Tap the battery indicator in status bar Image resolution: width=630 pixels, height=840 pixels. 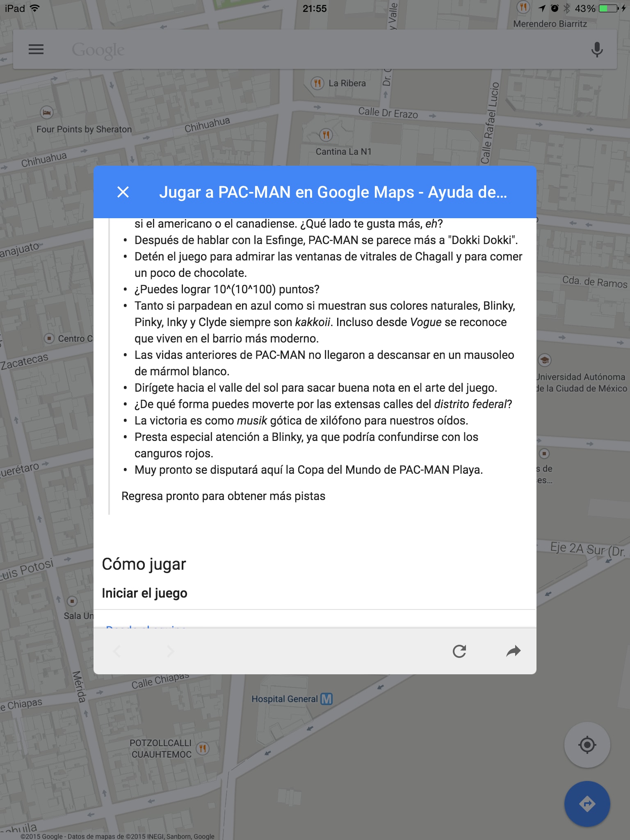click(x=609, y=8)
